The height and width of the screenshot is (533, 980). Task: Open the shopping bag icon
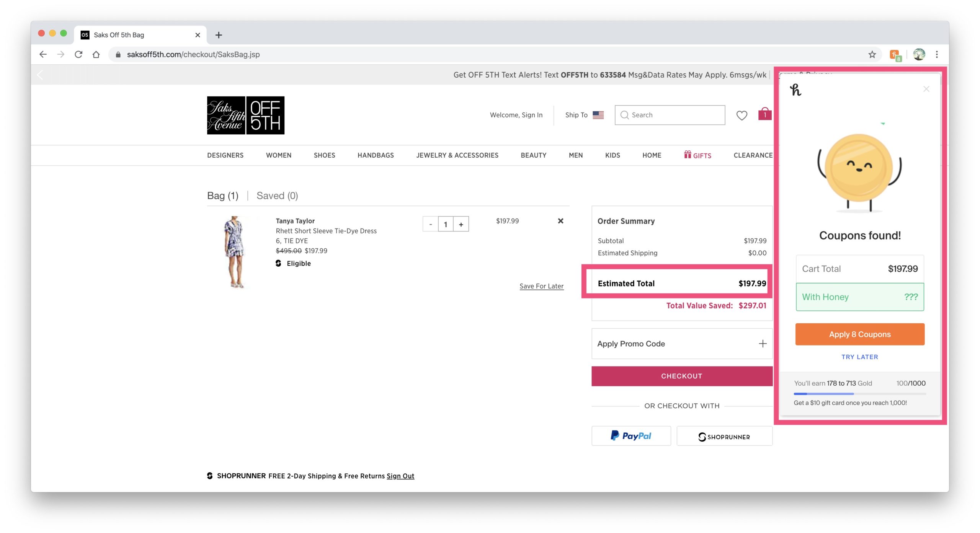[764, 114]
